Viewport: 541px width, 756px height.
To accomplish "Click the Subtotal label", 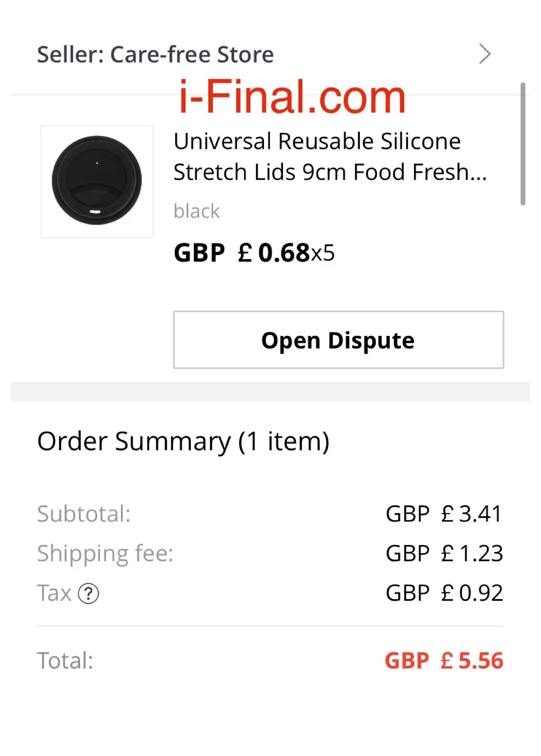I will (x=84, y=513).
